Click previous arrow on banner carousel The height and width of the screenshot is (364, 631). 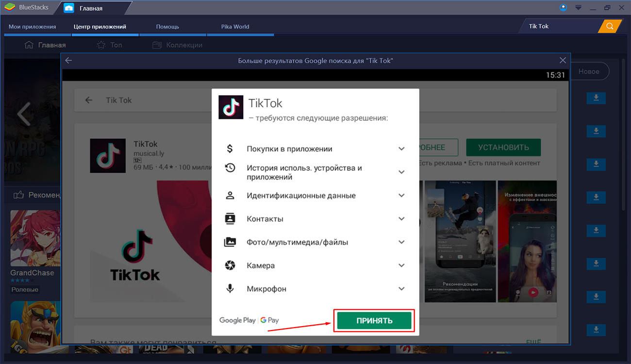coord(24,114)
